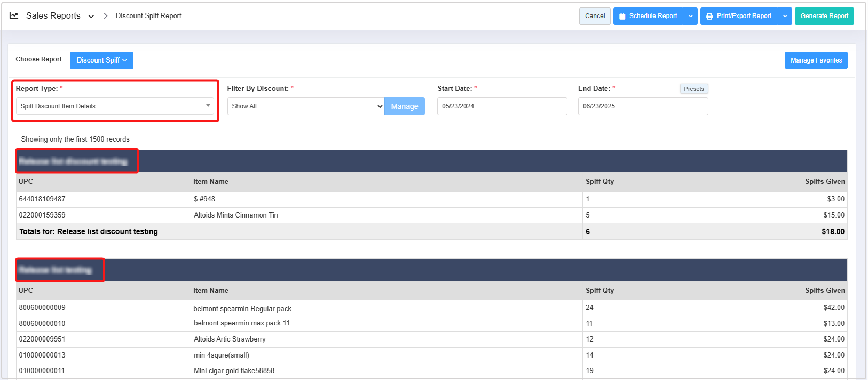This screenshot has width=868, height=380.
Task: Open the Schedule Report dropdown arrow
Action: 691,16
